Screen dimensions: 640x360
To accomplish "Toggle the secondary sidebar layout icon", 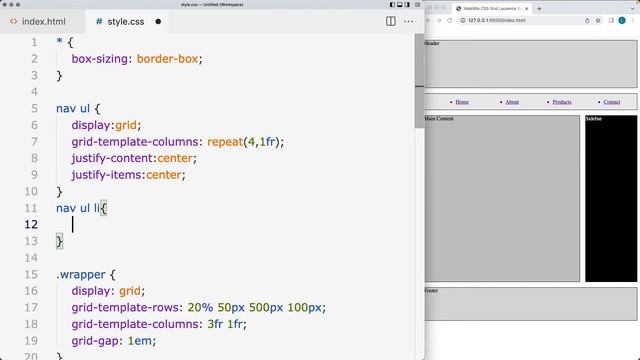I will [407, 4].
